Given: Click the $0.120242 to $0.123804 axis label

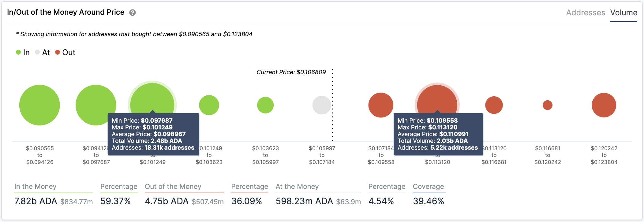Looking at the screenshot, I should coord(604,155).
